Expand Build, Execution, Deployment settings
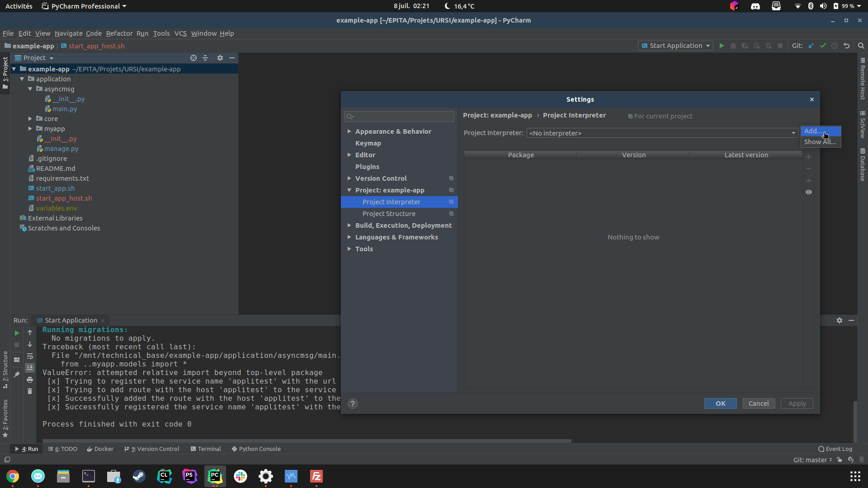 (x=349, y=225)
